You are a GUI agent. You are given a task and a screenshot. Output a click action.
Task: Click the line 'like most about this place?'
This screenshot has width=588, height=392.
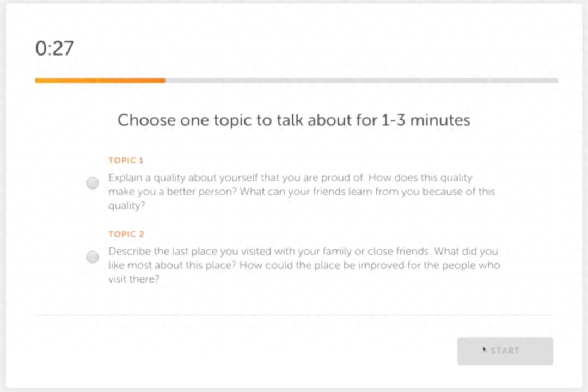point(304,265)
